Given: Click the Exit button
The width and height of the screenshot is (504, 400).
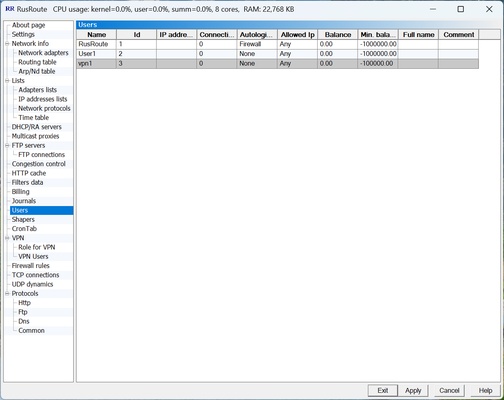Looking at the screenshot, I should (383, 390).
